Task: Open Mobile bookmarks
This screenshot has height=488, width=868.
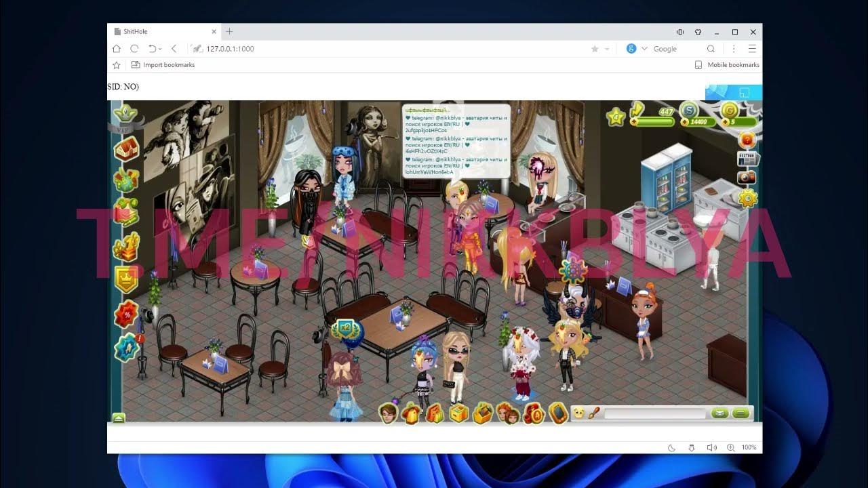Action: 727,65
